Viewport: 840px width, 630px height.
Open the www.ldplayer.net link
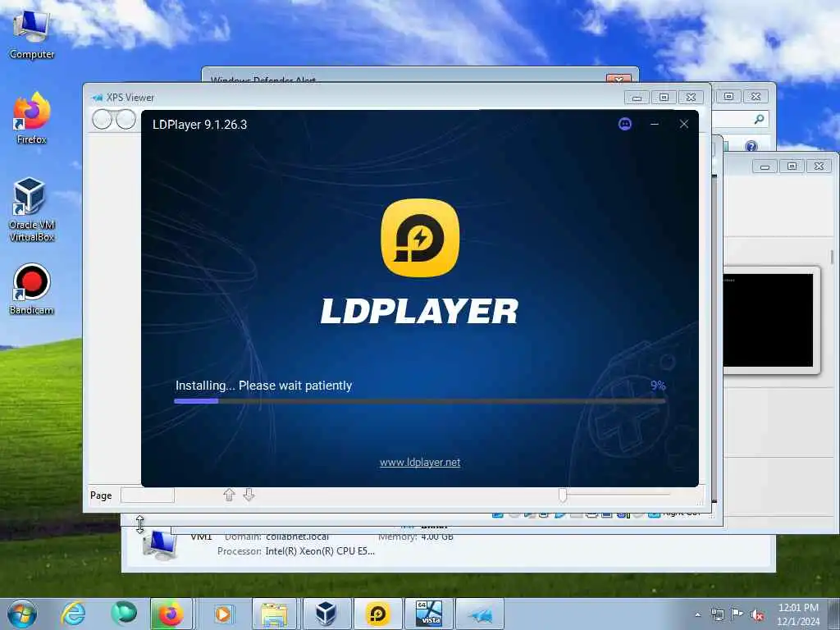pyautogui.click(x=420, y=463)
